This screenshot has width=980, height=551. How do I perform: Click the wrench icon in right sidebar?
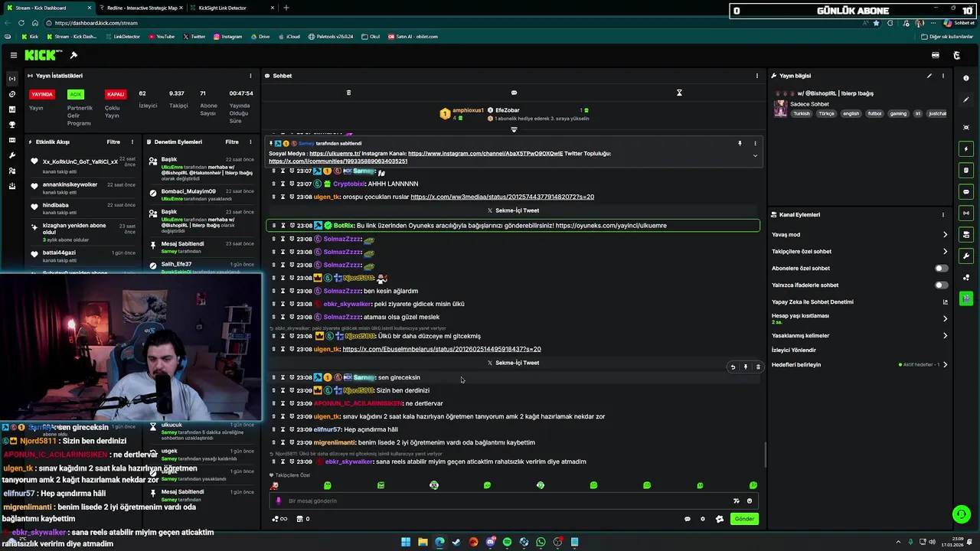[x=966, y=256]
